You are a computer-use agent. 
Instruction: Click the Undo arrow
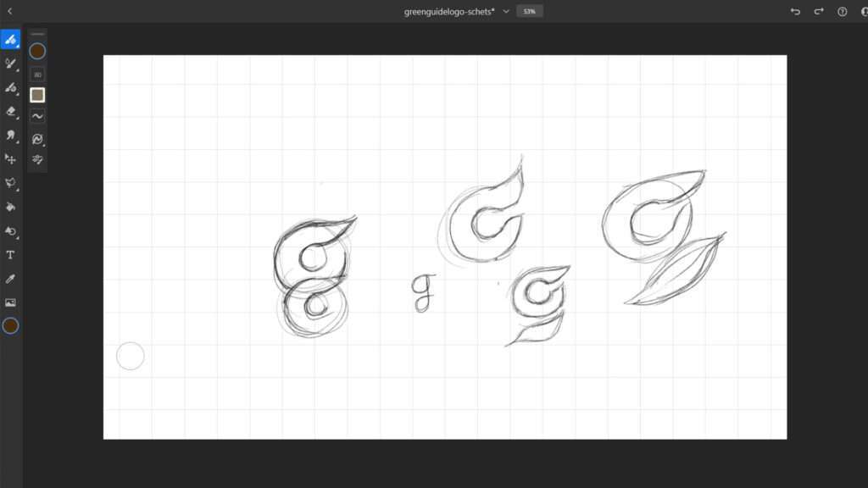[x=795, y=11]
